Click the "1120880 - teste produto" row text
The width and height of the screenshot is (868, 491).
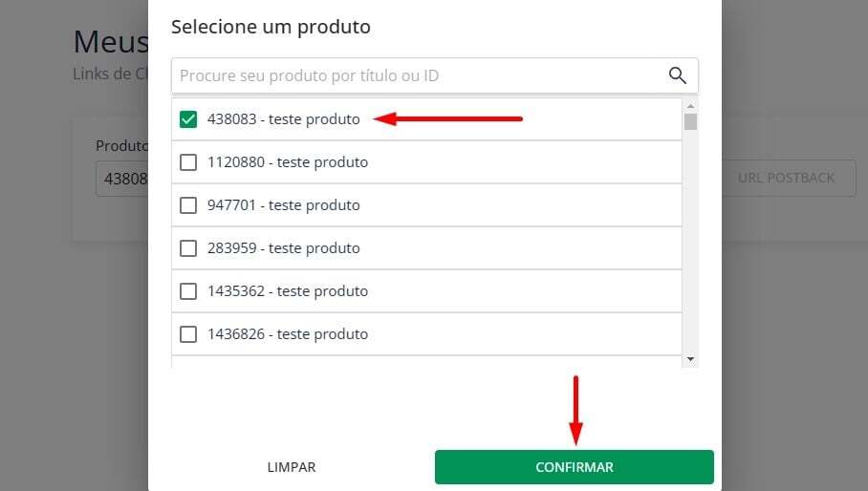coord(287,162)
